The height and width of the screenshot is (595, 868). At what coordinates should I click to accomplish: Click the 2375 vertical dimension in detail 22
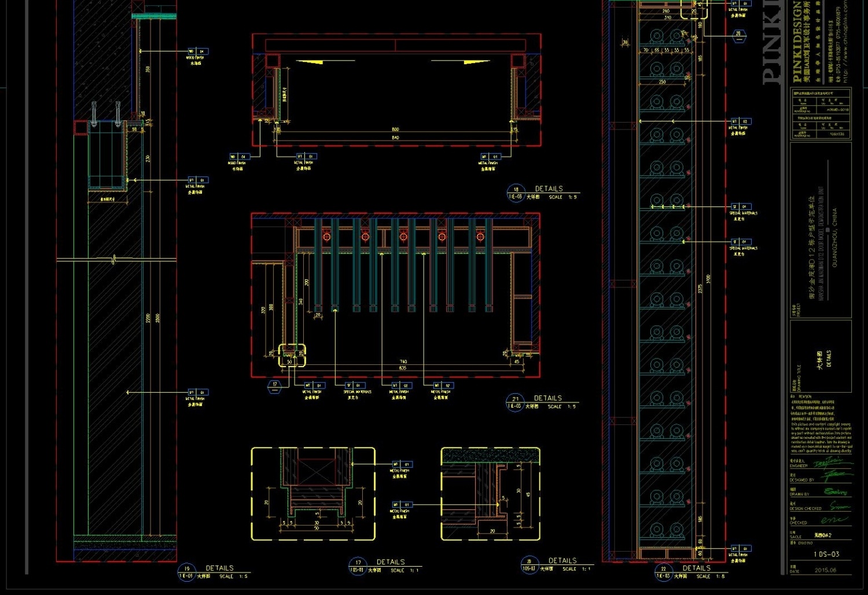[x=701, y=287]
